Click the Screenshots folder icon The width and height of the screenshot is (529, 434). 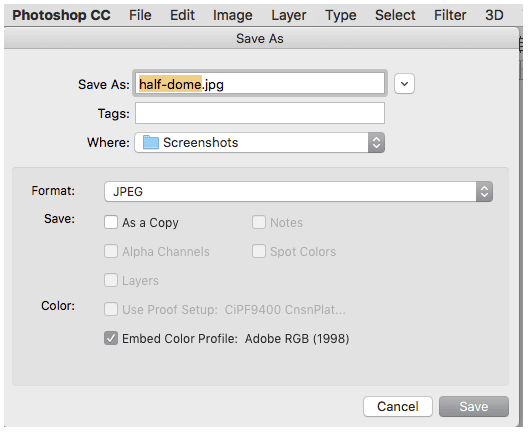[x=150, y=143]
